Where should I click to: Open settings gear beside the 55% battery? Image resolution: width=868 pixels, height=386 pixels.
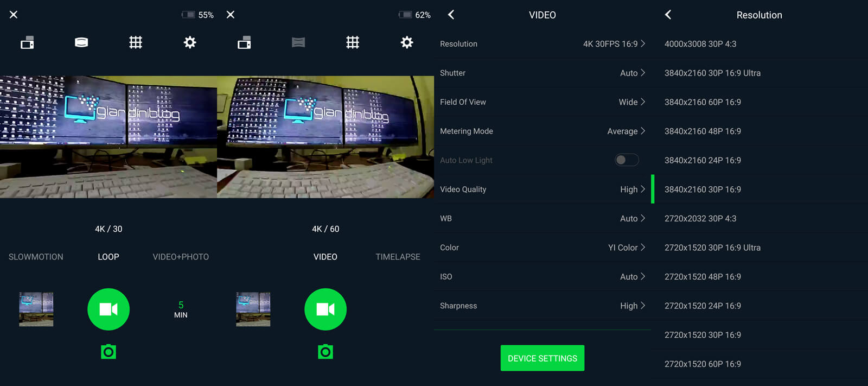[x=189, y=42]
